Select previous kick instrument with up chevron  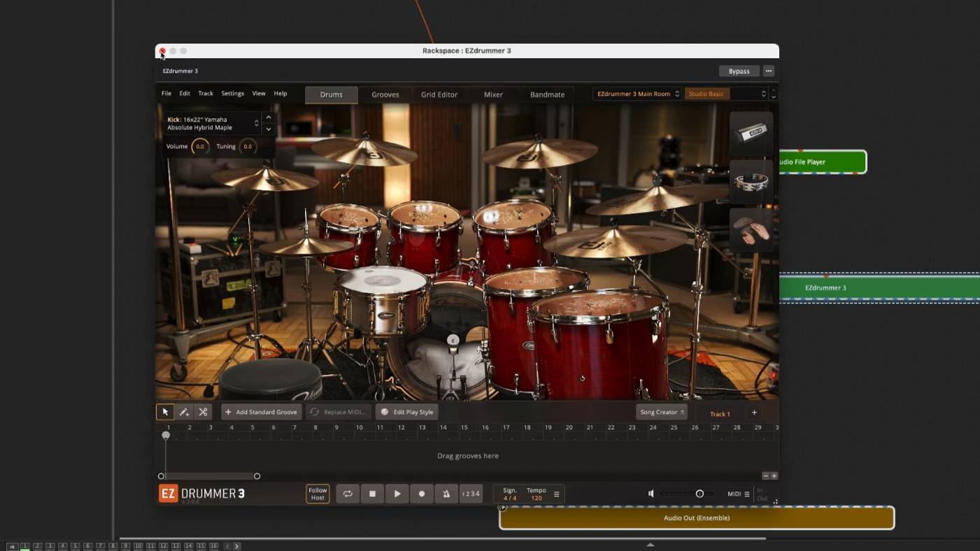pyautogui.click(x=269, y=117)
